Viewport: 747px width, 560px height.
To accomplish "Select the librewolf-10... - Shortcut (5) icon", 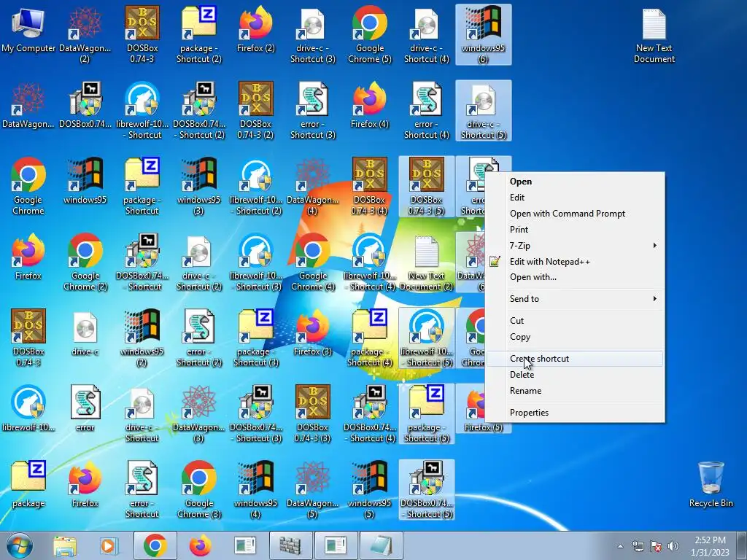I will click(x=426, y=338).
